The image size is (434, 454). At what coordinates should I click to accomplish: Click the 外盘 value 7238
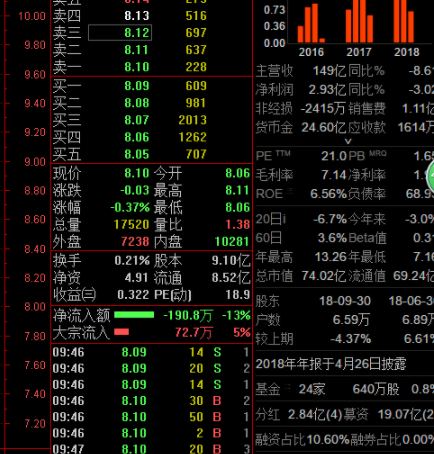(x=135, y=242)
